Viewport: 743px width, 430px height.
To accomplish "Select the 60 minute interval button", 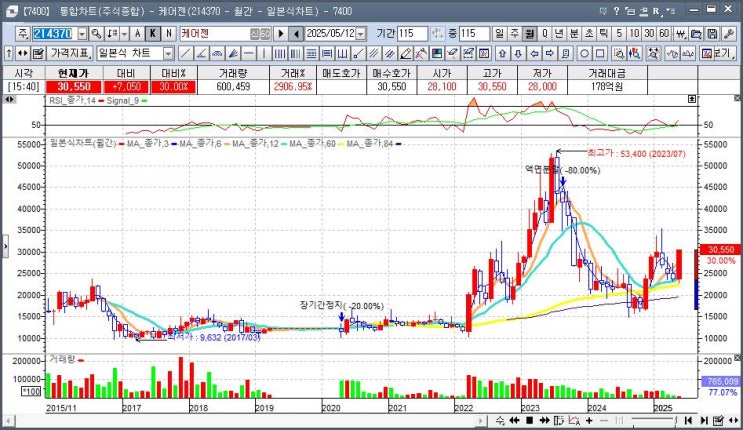I will pos(664,34).
